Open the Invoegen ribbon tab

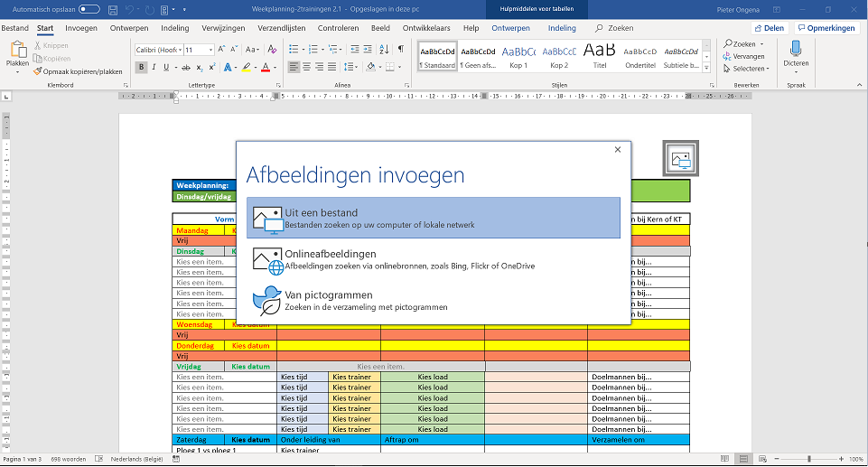click(x=81, y=28)
